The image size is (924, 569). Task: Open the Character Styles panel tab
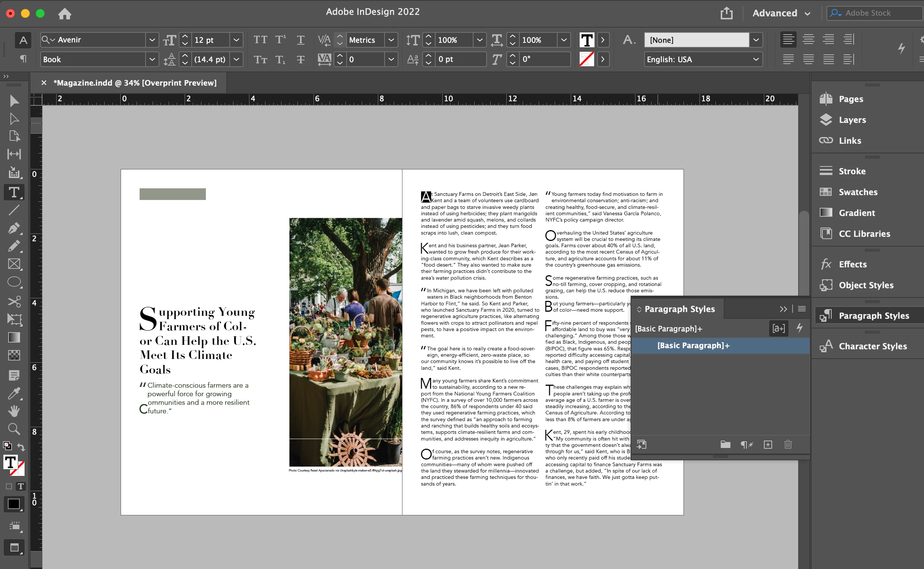(x=872, y=346)
